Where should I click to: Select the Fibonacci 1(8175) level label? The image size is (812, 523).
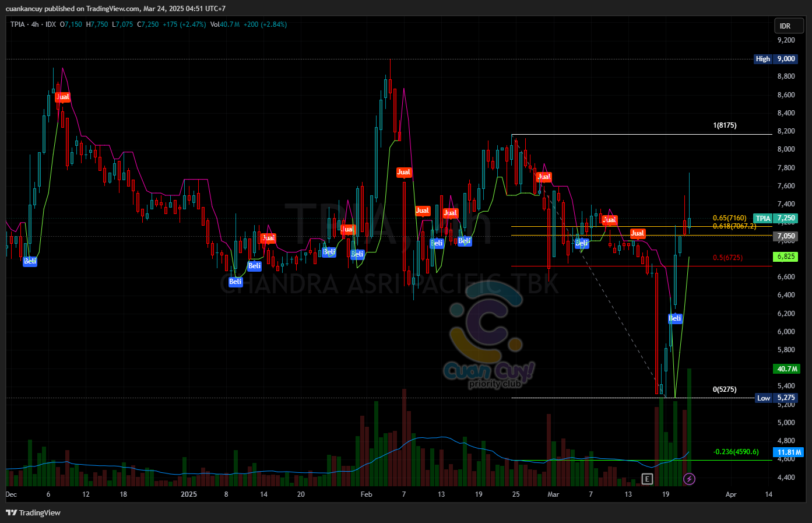click(725, 125)
